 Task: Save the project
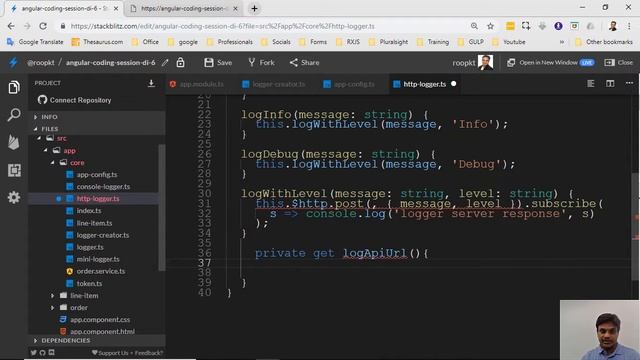coord(218,62)
